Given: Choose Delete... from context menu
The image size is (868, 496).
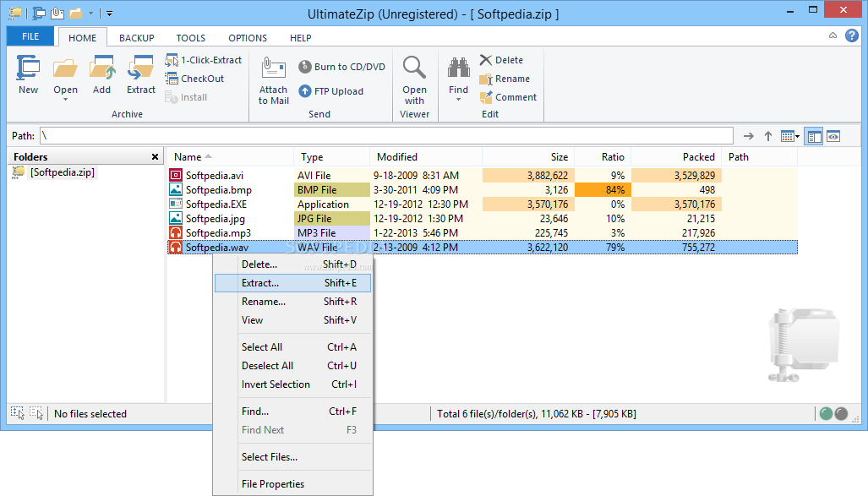Looking at the screenshot, I should click(292, 264).
